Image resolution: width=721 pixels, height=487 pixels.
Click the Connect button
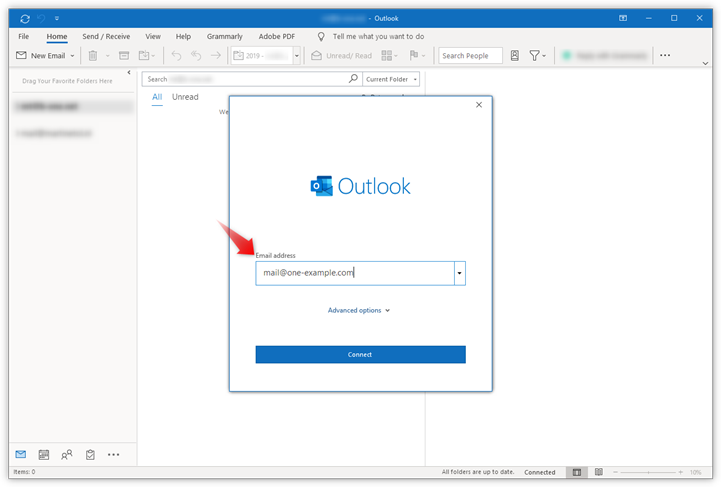360,355
